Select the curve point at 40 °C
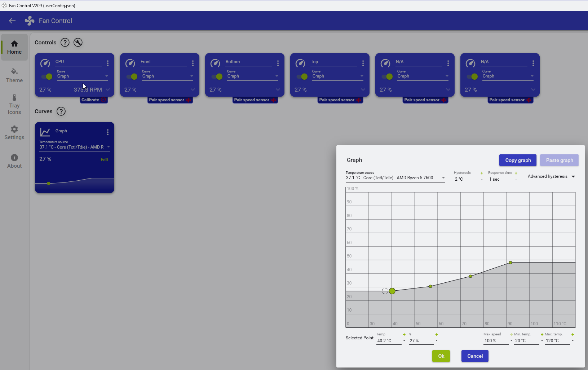Image resolution: width=588 pixels, height=370 pixels. [x=392, y=291]
